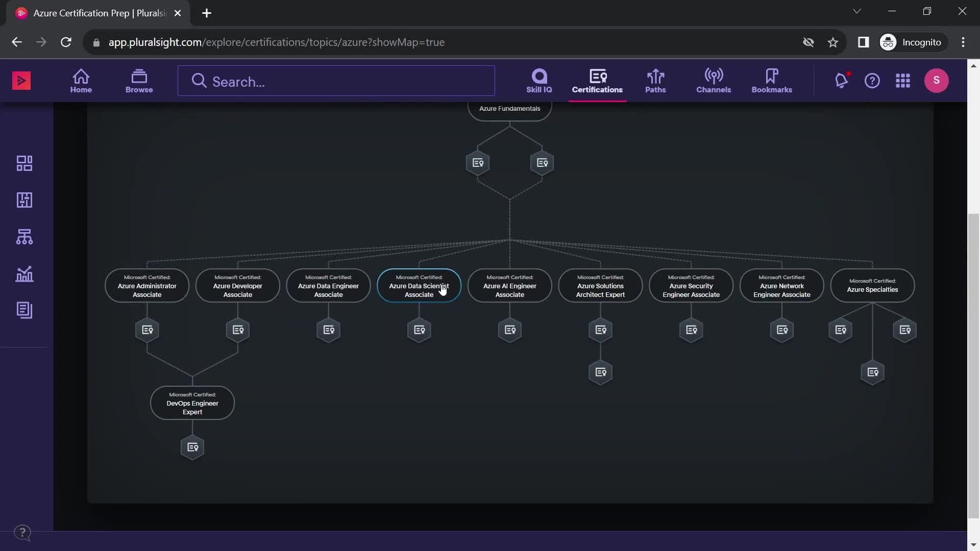Open tab search dropdown arrow

(x=857, y=11)
